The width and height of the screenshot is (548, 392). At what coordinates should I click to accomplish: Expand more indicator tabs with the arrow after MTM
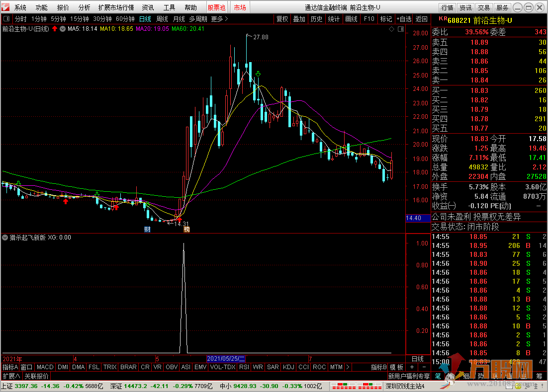[348, 367]
